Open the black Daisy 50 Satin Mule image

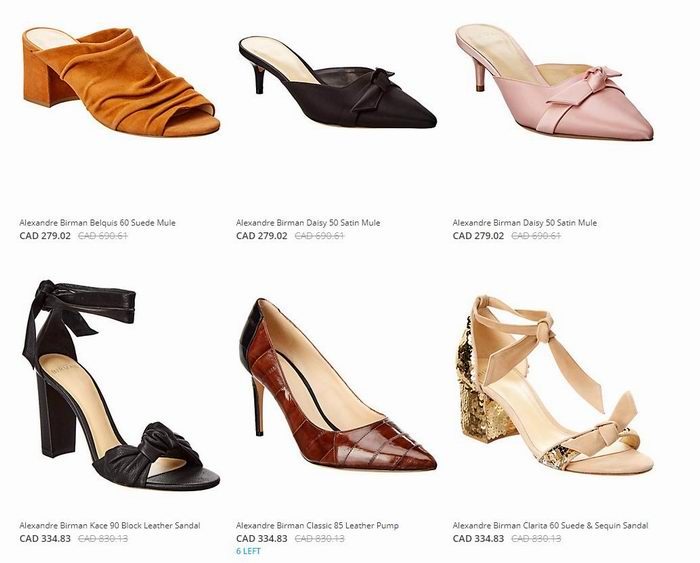(338, 83)
